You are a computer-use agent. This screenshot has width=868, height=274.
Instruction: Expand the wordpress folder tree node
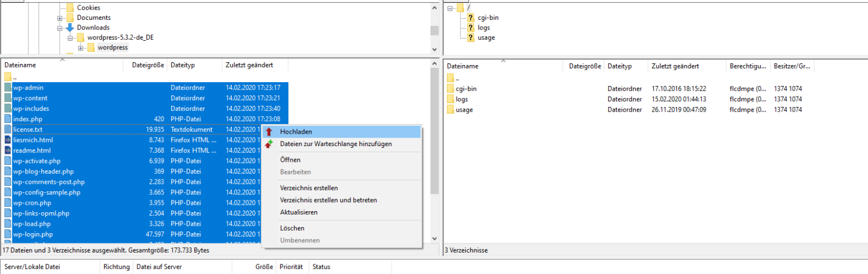[80, 48]
